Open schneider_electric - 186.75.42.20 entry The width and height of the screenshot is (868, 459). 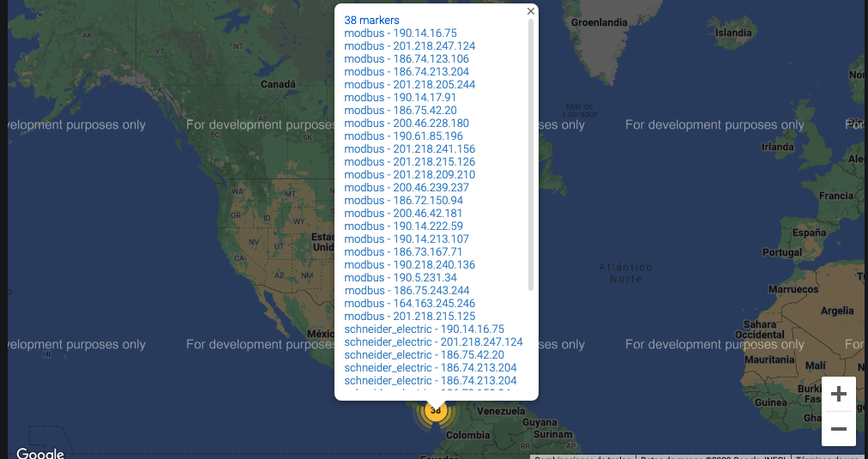[424, 355]
